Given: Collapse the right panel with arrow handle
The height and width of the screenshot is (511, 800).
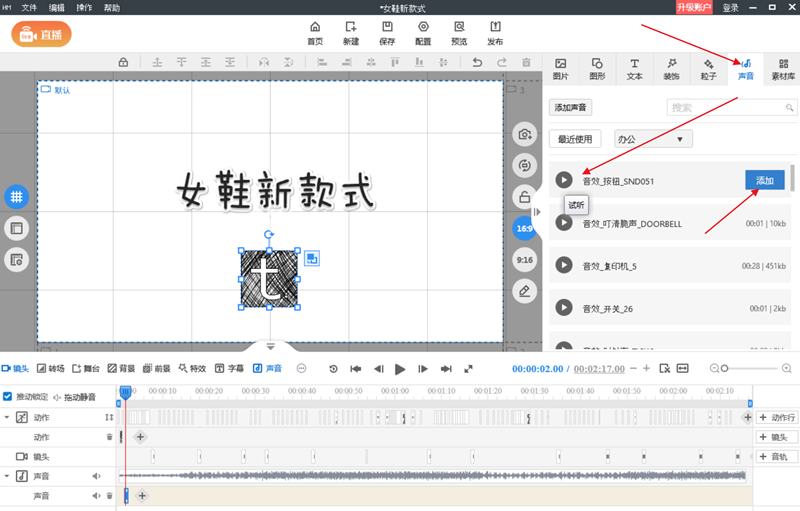Looking at the screenshot, I should (x=537, y=212).
